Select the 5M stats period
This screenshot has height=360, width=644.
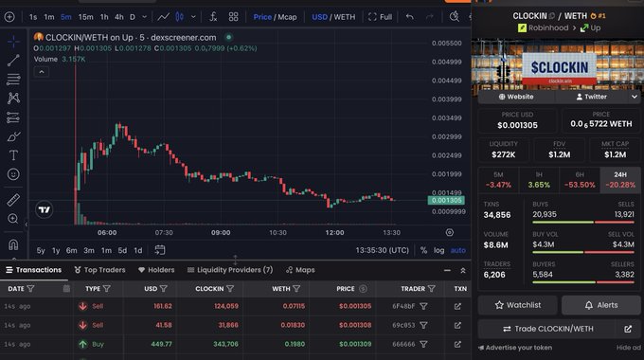coord(498,180)
